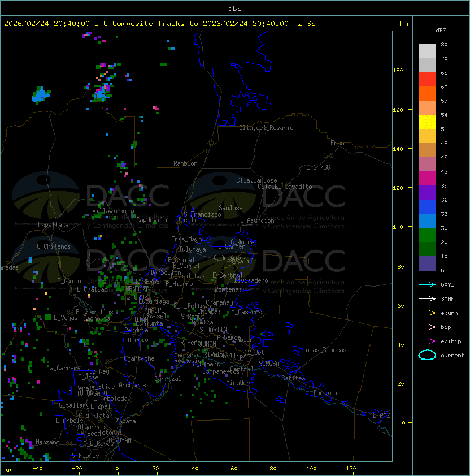Click the 'km' label at bottom-left axis

click(x=8, y=470)
